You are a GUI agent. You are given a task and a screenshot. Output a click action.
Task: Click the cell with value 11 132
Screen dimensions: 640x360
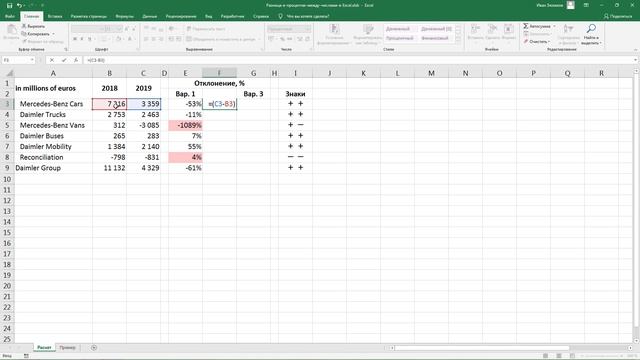click(x=109, y=168)
